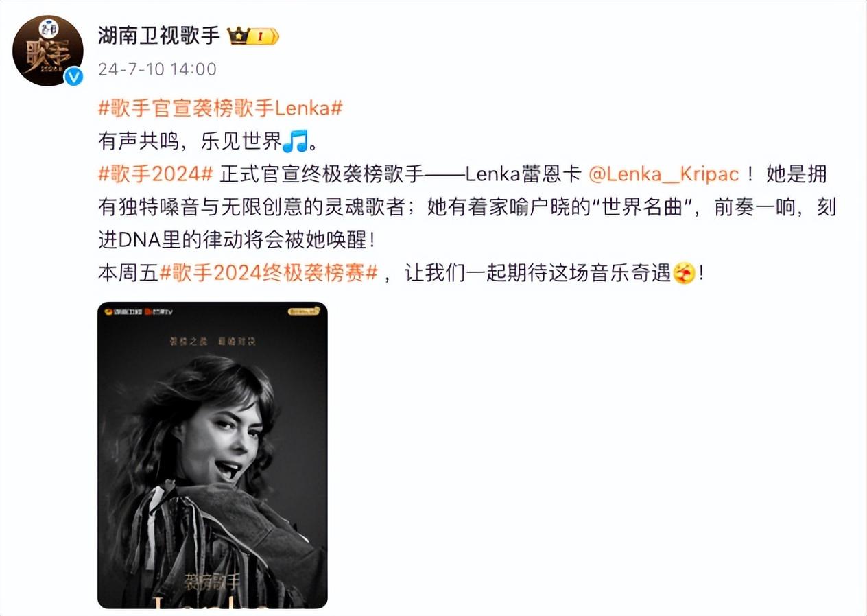Click the post timestamp 24-7-10 14:00

point(157,69)
